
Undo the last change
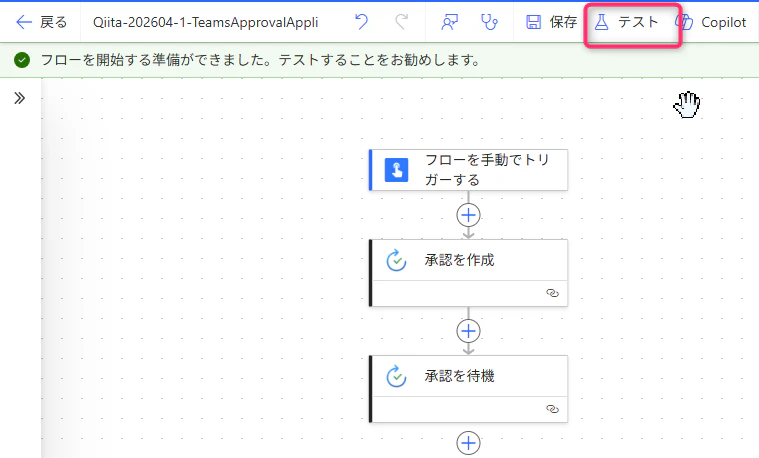pos(361,22)
